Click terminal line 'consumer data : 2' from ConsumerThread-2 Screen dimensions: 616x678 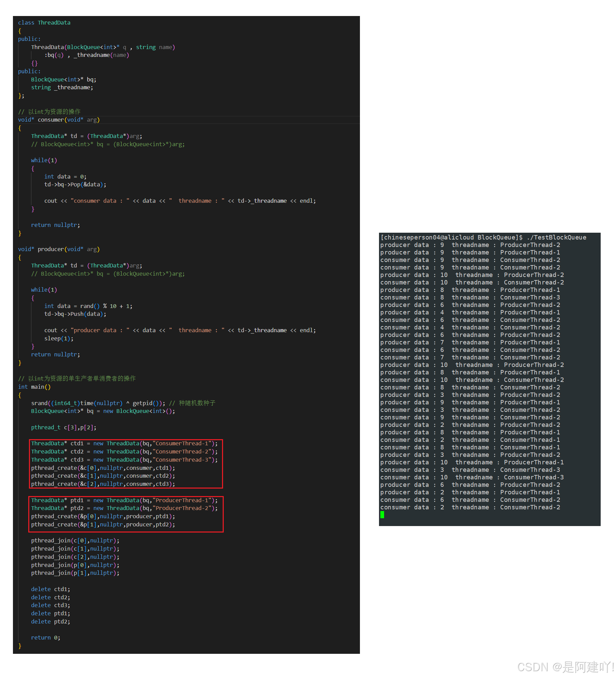point(470,507)
